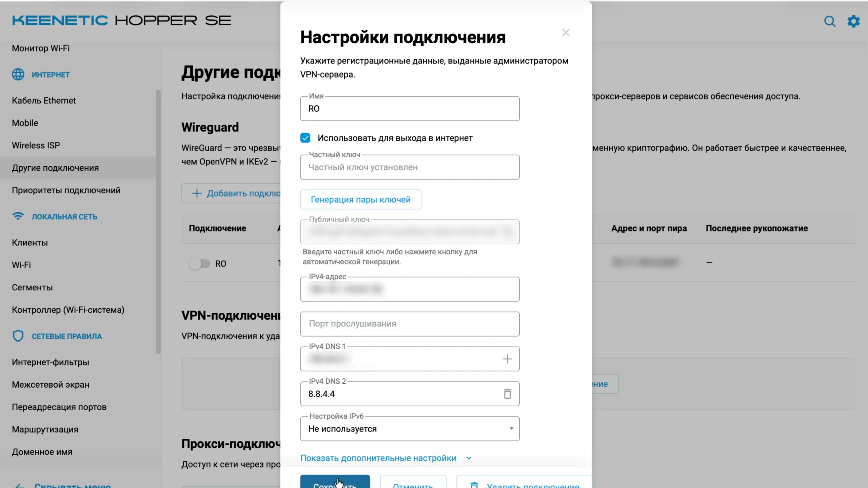Viewport: 868px width, 488px height.
Task: Click the Локальная сеть section header
Action: (x=64, y=216)
